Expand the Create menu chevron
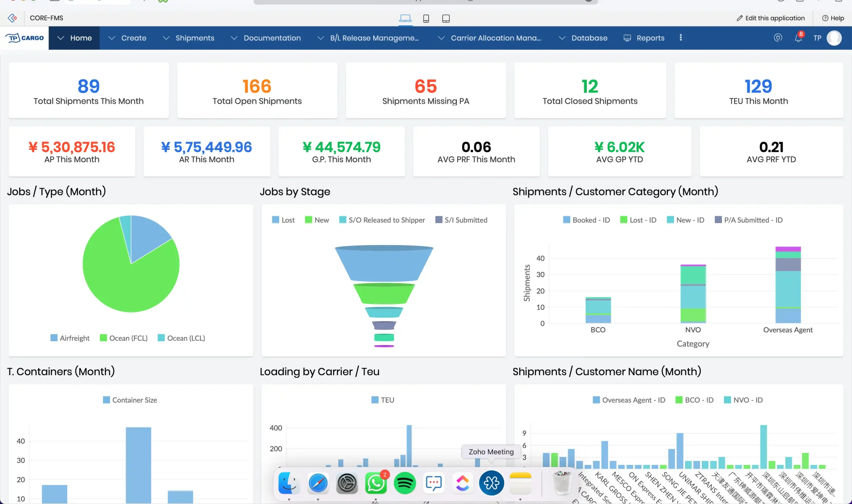This screenshot has height=504, width=852. (112, 38)
